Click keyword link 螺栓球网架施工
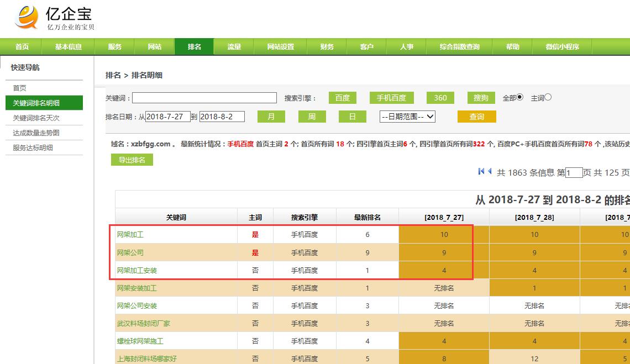 point(140,341)
